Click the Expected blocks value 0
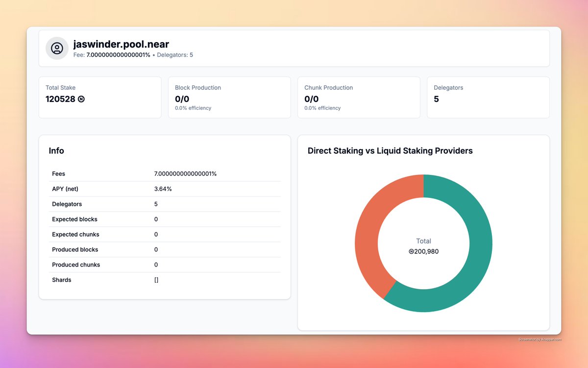588x368 pixels. coord(156,219)
